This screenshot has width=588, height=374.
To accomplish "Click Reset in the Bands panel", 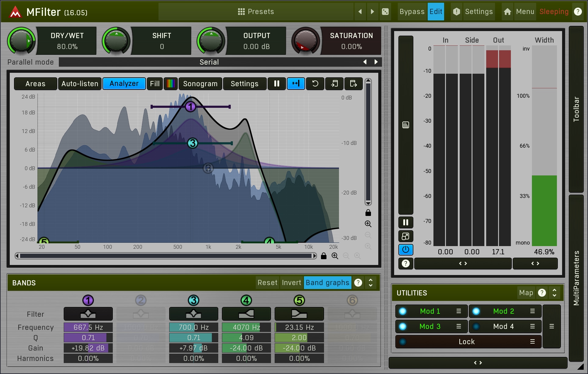I will (267, 283).
